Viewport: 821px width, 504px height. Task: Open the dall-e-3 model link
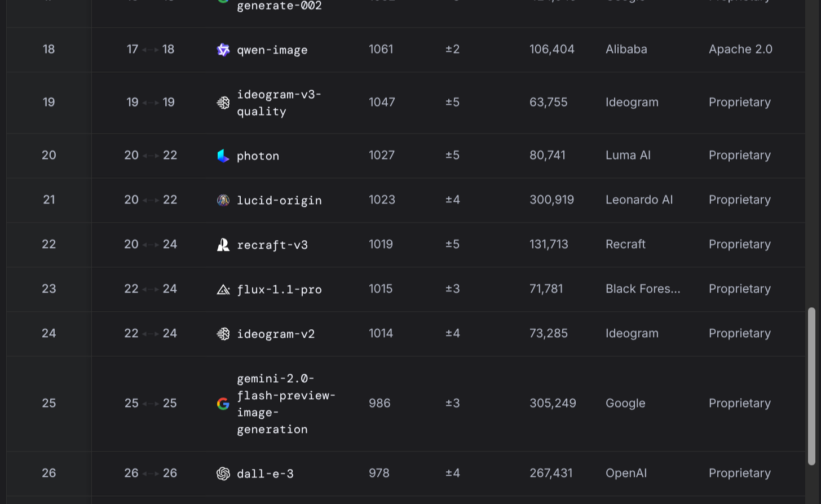[x=265, y=474]
